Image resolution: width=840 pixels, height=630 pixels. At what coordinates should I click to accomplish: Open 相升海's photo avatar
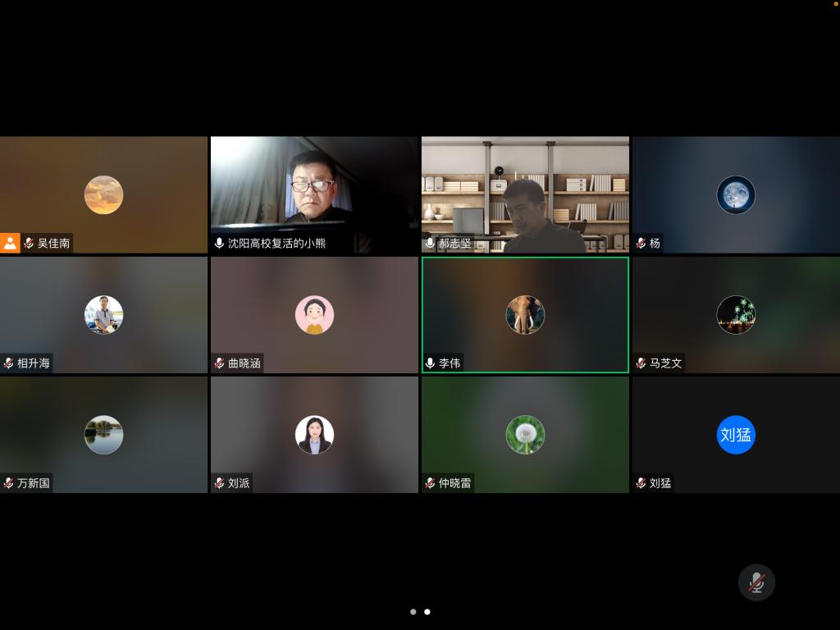tap(104, 315)
